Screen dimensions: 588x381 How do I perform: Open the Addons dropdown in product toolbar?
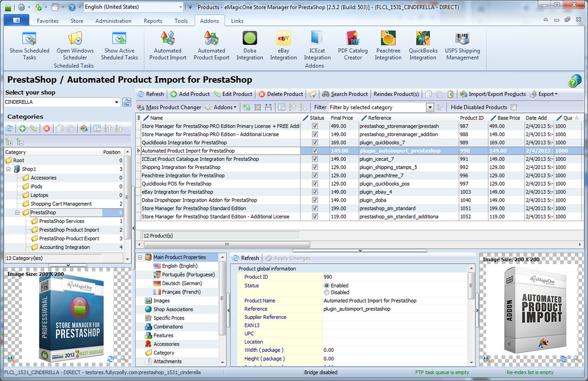coord(221,107)
